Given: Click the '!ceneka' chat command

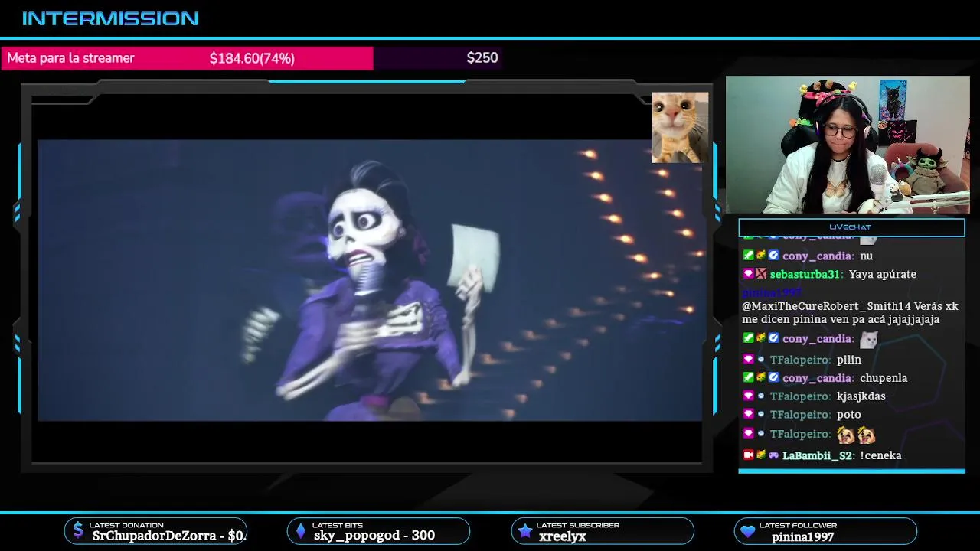Looking at the screenshot, I should [x=880, y=455].
